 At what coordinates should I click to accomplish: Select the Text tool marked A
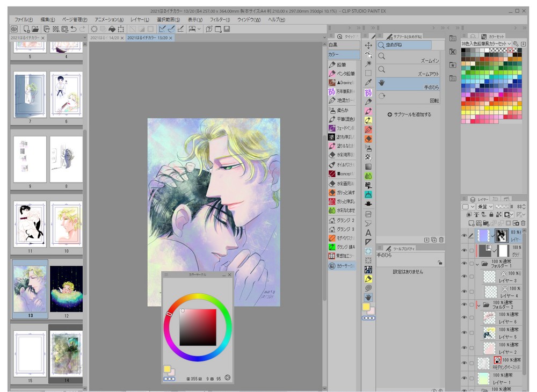pos(368,233)
